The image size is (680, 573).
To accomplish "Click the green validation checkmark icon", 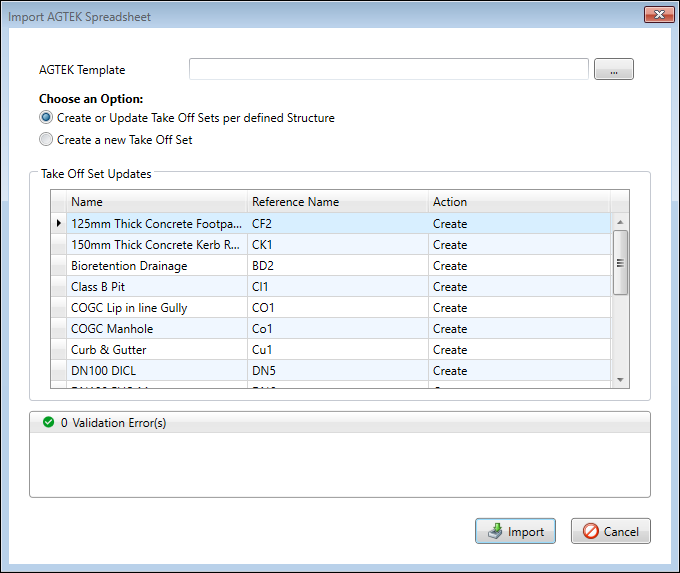I will pyautogui.click(x=47, y=423).
